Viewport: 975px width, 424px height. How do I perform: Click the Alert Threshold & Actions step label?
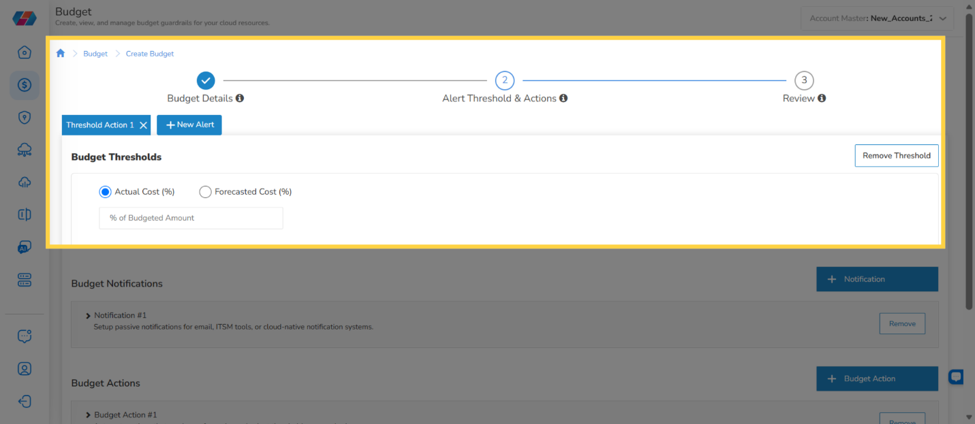(x=499, y=98)
